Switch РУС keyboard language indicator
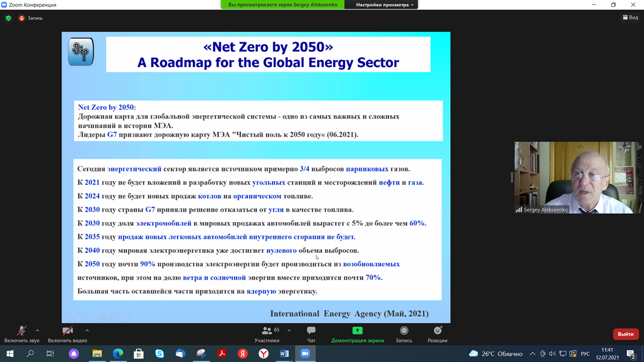Screen dimensions: 644x362 585,353
